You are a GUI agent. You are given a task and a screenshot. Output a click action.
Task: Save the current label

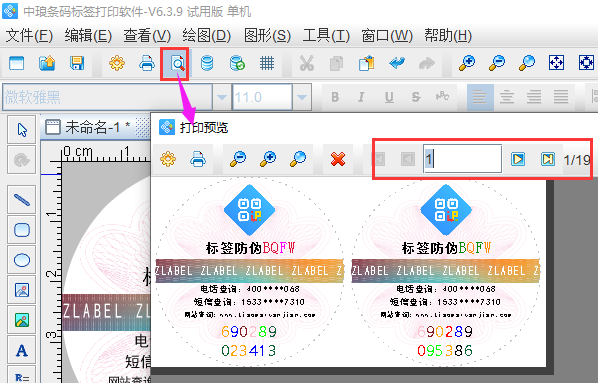[77, 63]
